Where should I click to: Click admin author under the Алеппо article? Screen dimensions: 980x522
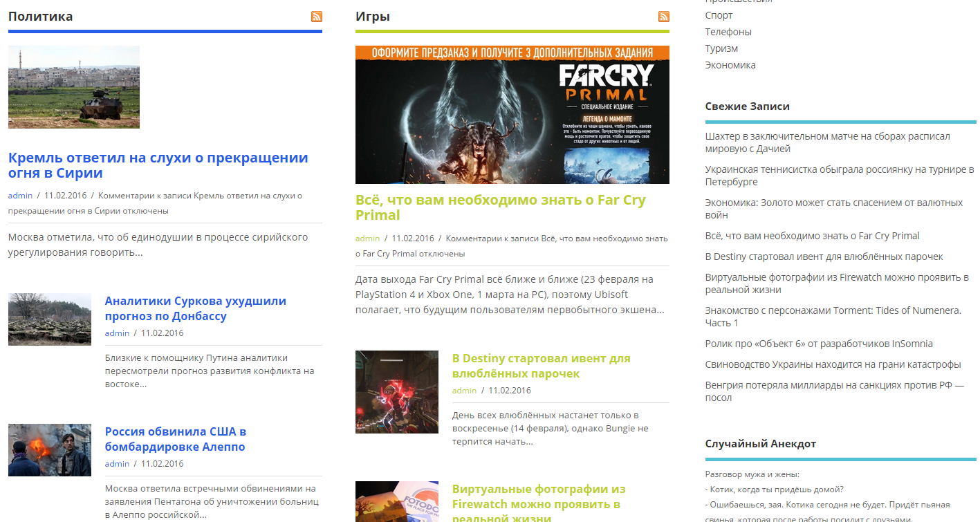tap(117, 464)
